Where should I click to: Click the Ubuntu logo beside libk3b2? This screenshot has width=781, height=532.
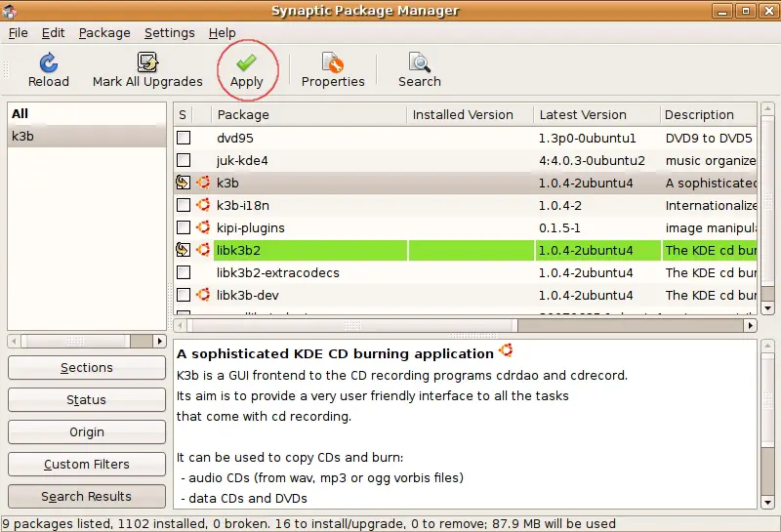[203, 250]
